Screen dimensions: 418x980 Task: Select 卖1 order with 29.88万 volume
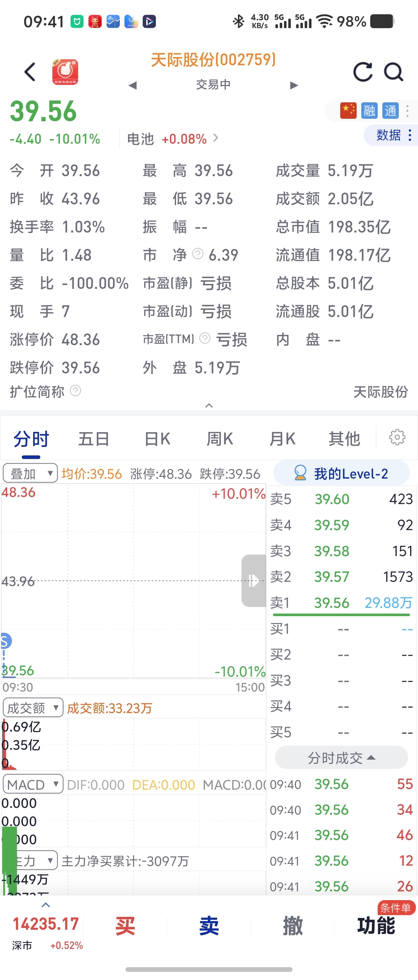pyautogui.click(x=341, y=602)
